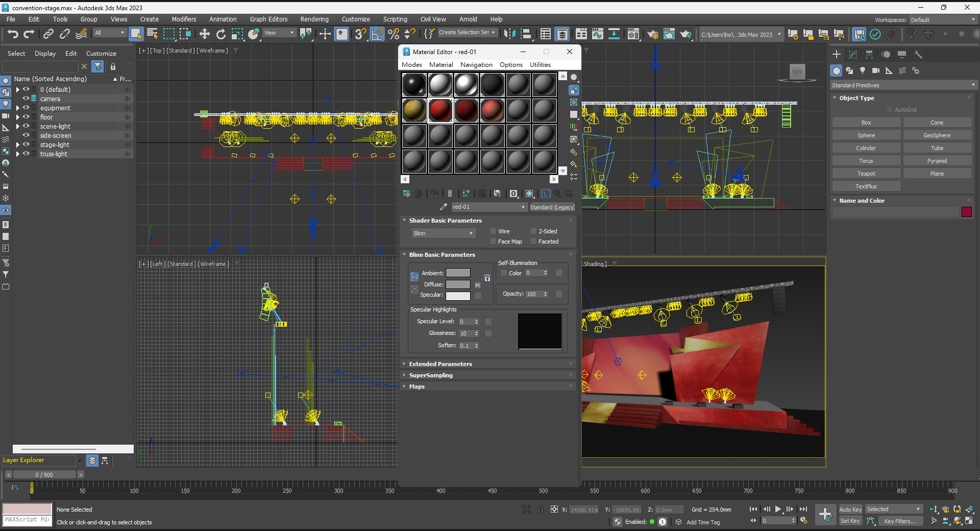Viewport: 980px width, 531px height.
Task: Enable the 2-Sided shader checkbox
Action: [x=533, y=231]
